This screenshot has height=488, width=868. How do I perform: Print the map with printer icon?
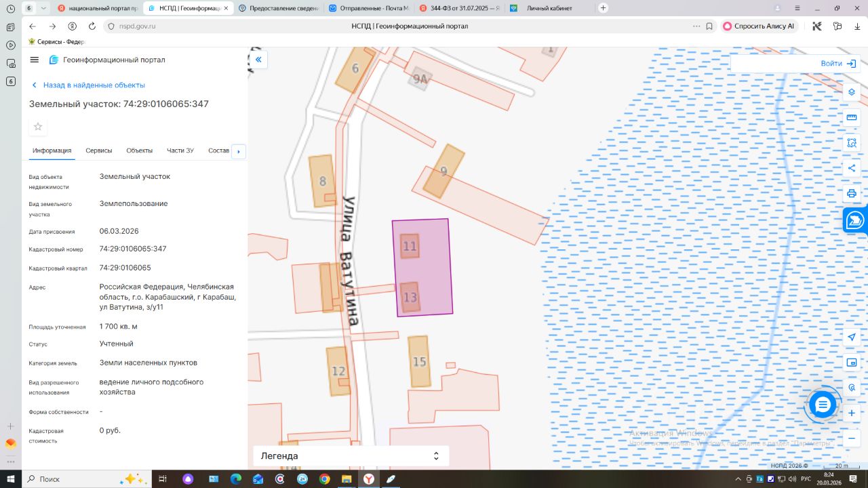tap(852, 193)
